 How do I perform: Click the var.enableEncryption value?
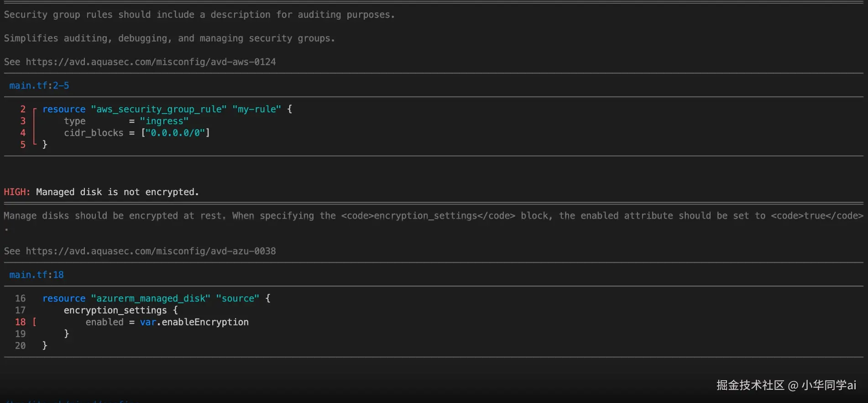[x=194, y=322]
